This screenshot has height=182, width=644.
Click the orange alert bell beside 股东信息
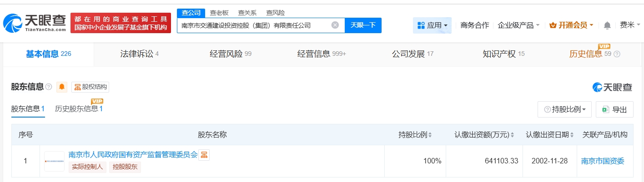(62, 87)
